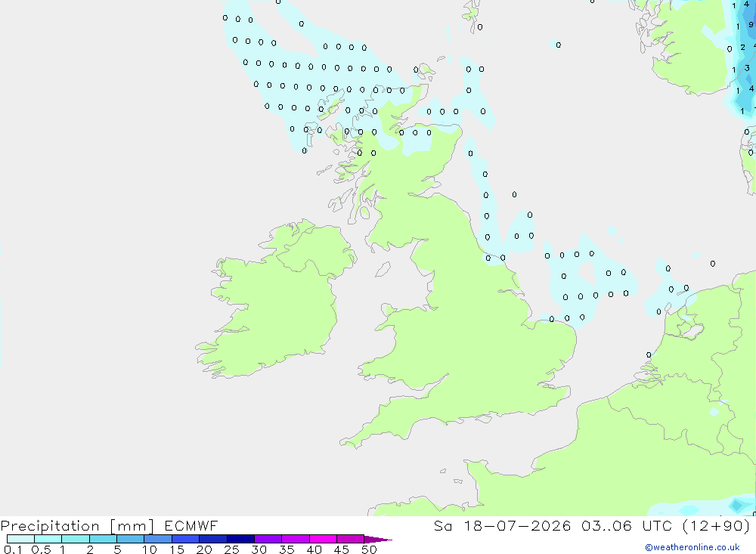Click the '9' precipitation value on map
Image resolution: width=756 pixels, height=554 pixels.
pyautogui.click(x=751, y=25)
